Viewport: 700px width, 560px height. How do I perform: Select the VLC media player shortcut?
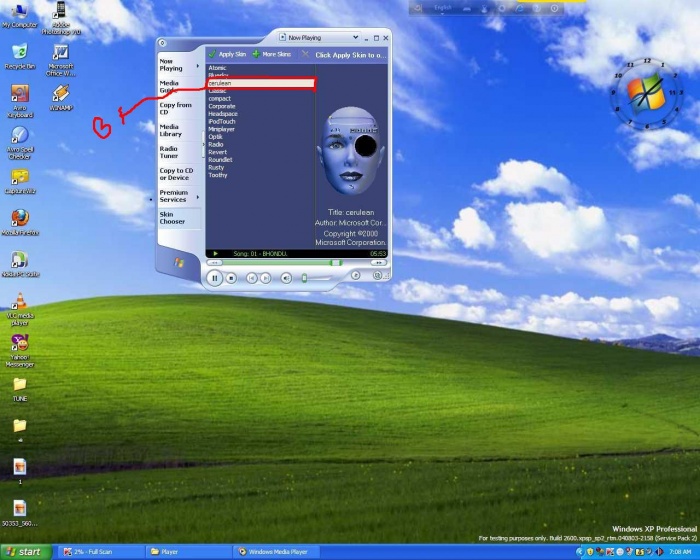point(20,309)
